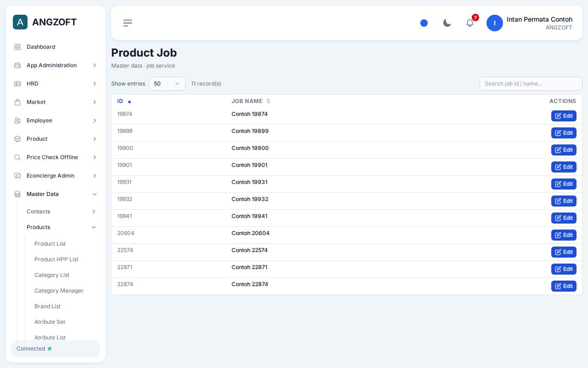This screenshot has height=368, width=588.
Task: Click the App Administration icon
Action: [x=17, y=65]
